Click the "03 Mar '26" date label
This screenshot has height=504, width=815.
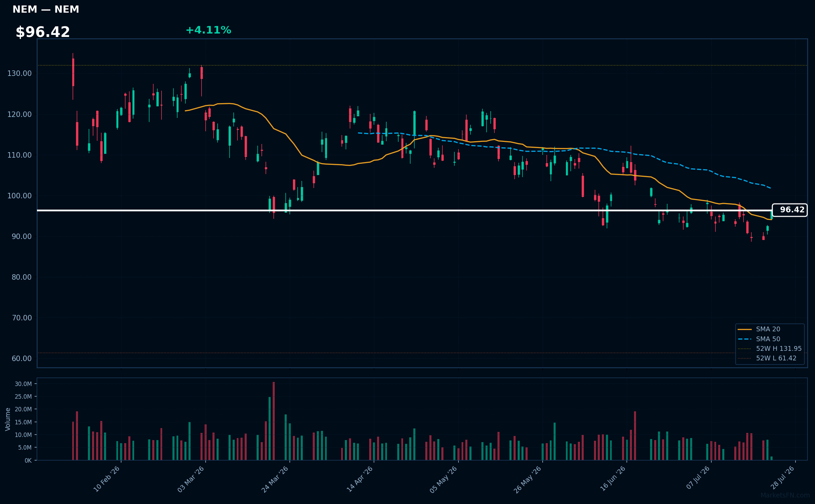[191, 479]
